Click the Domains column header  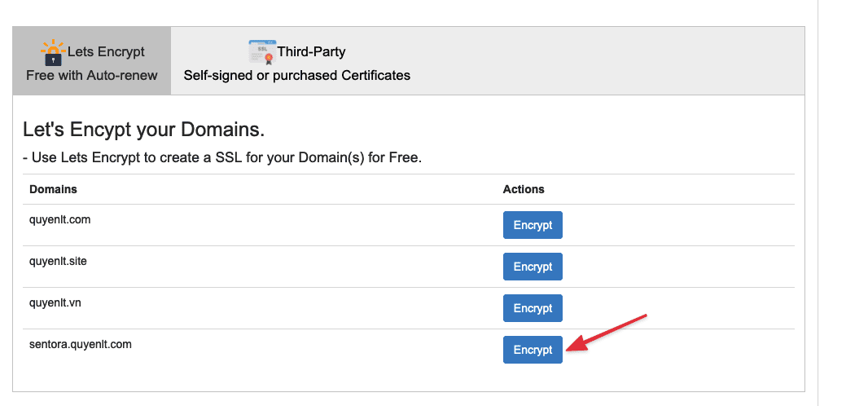pyautogui.click(x=53, y=189)
